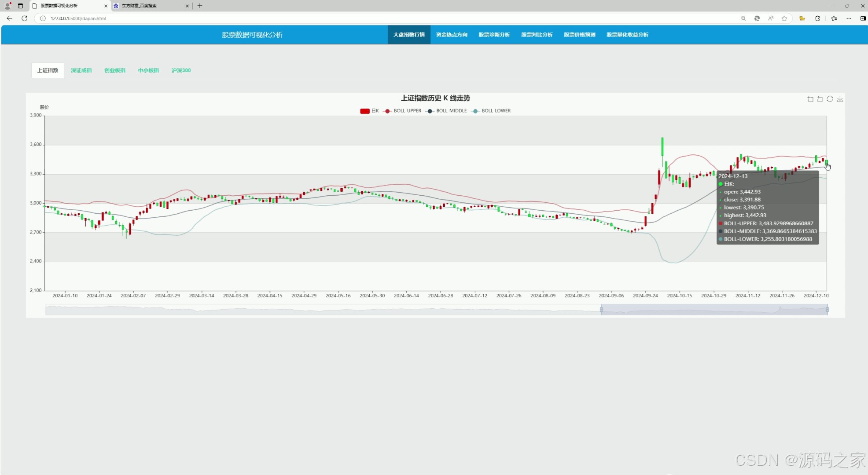The height and width of the screenshot is (475, 868).
Task: Activate the chart area zoom tool
Action: click(810, 99)
